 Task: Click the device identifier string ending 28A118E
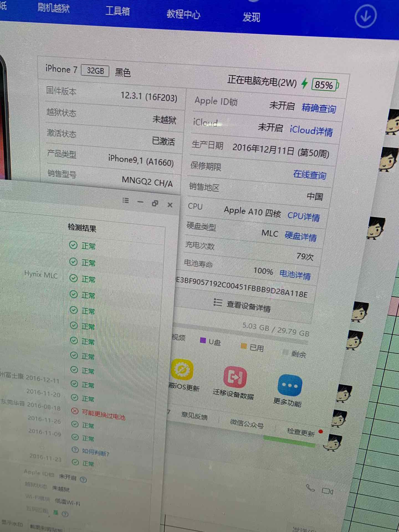tap(242, 287)
